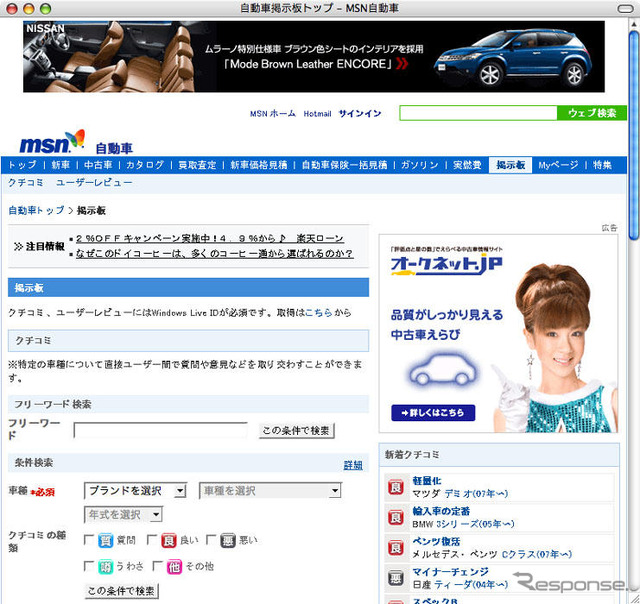Open the 買取査定 nav tab
The width and height of the screenshot is (640, 604).
click(x=197, y=165)
